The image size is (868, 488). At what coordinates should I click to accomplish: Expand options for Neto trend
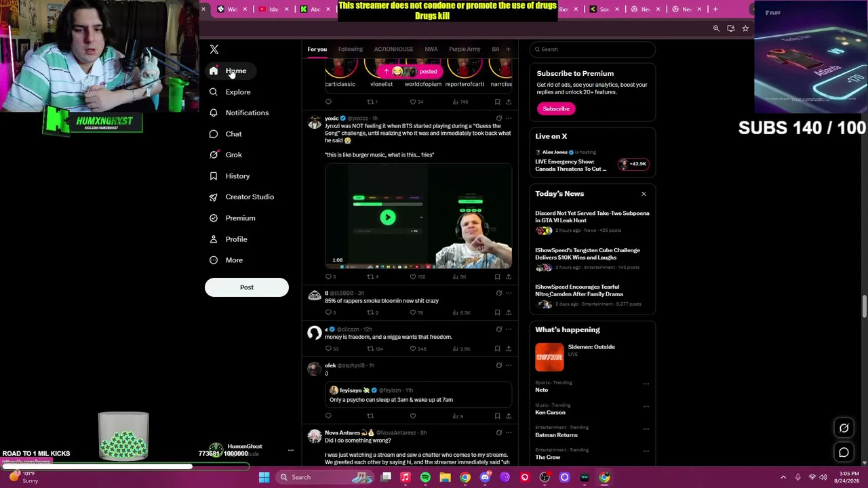click(646, 384)
